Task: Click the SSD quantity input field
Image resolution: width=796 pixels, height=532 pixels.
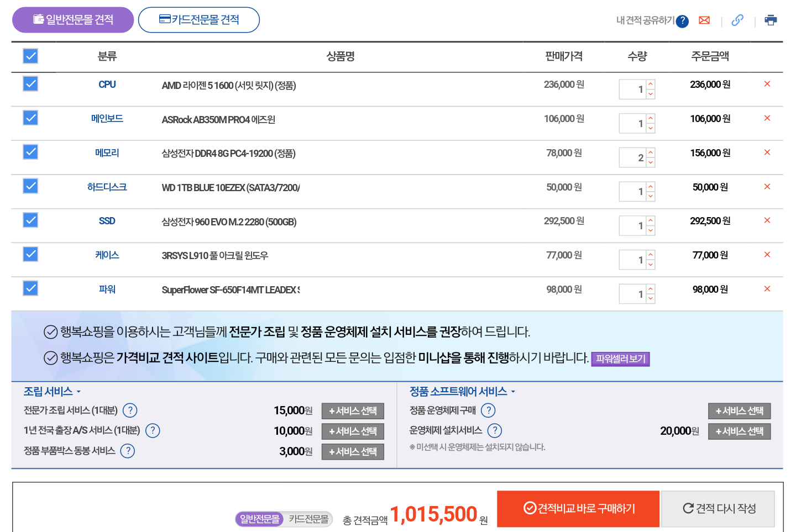Action: (633, 225)
